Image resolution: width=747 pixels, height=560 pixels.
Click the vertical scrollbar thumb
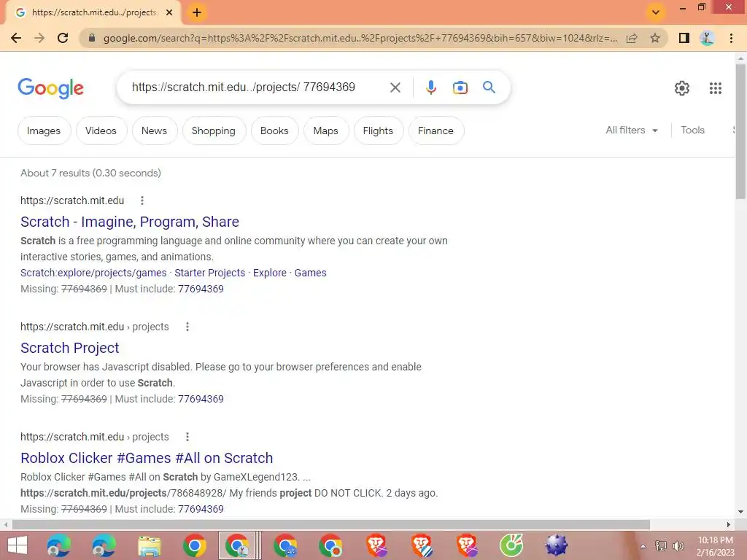click(x=740, y=131)
